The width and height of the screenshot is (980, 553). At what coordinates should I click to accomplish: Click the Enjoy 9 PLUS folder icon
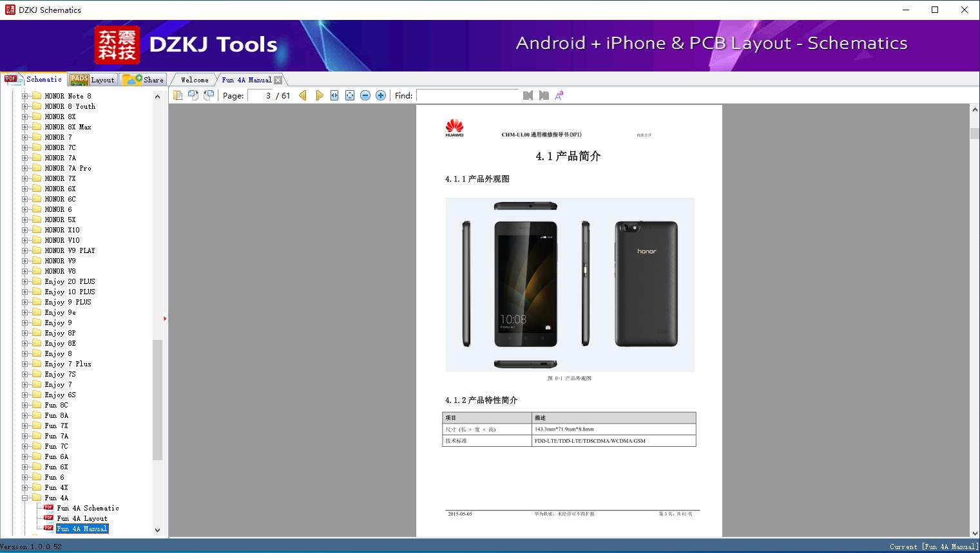click(x=37, y=302)
